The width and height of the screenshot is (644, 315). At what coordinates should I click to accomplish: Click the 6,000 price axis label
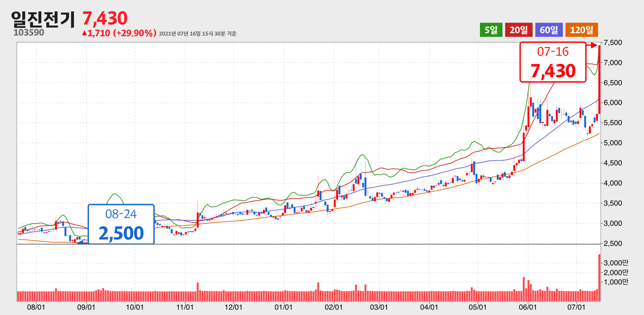pyautogui.click(x=613, y=103)
